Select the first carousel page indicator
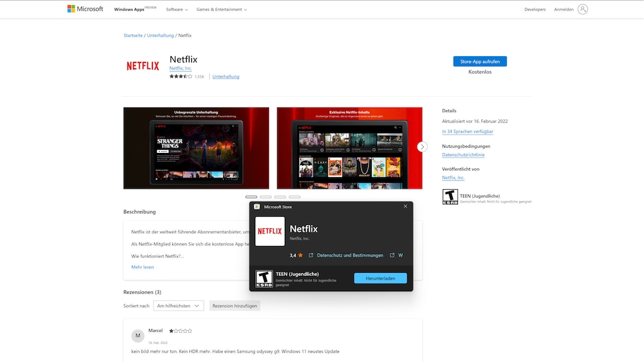Screen dimensions: 644x362 point(251,197)
